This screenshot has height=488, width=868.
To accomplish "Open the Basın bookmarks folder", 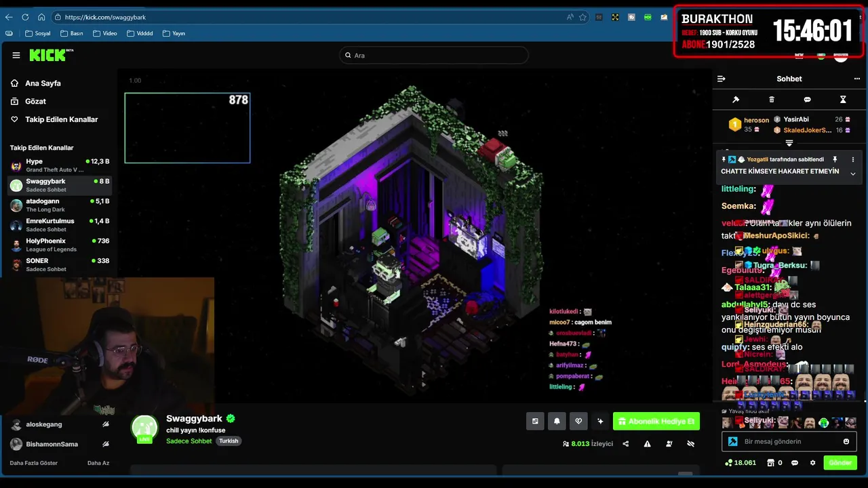I will tap(72, 33).
